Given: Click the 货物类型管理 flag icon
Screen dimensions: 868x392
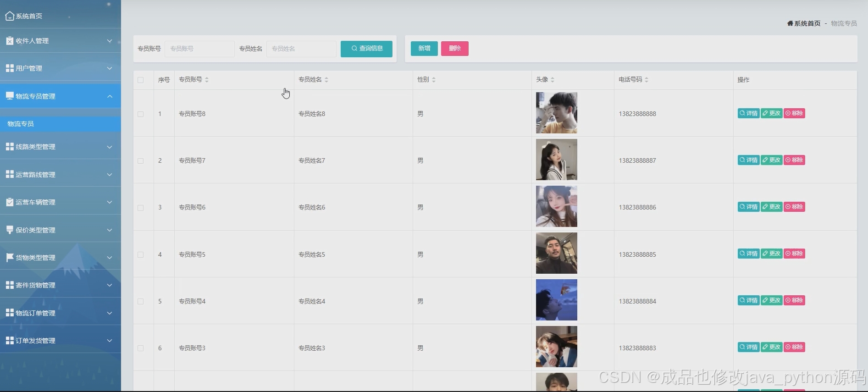Looking at the screenshot, I should tap(10, 258).
